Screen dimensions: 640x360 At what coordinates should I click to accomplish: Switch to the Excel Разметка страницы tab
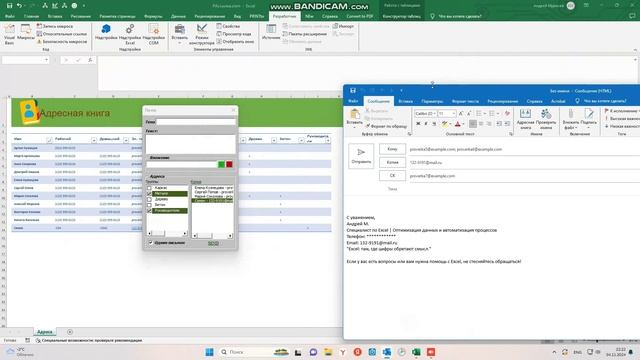pyautogui.click(x=117, y=16)
